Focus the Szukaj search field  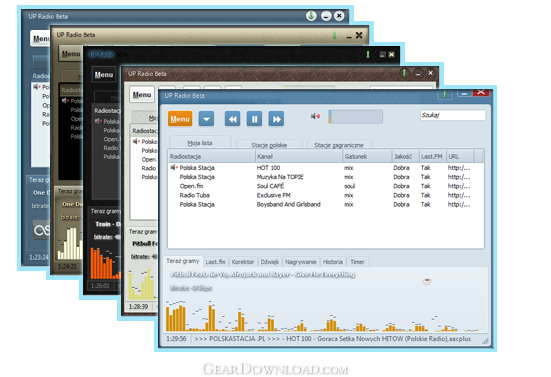(x=453, y=115)
